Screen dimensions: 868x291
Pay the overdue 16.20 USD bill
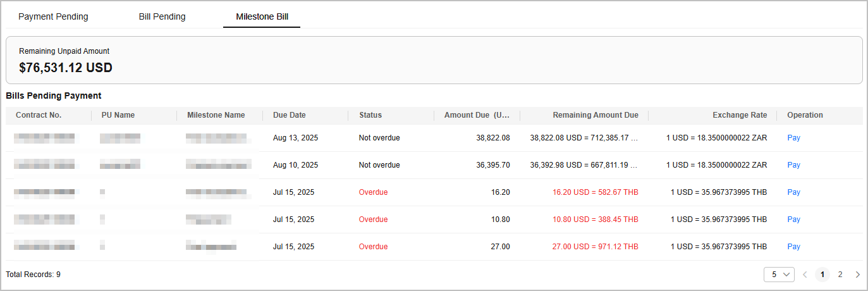pos(793,192)
